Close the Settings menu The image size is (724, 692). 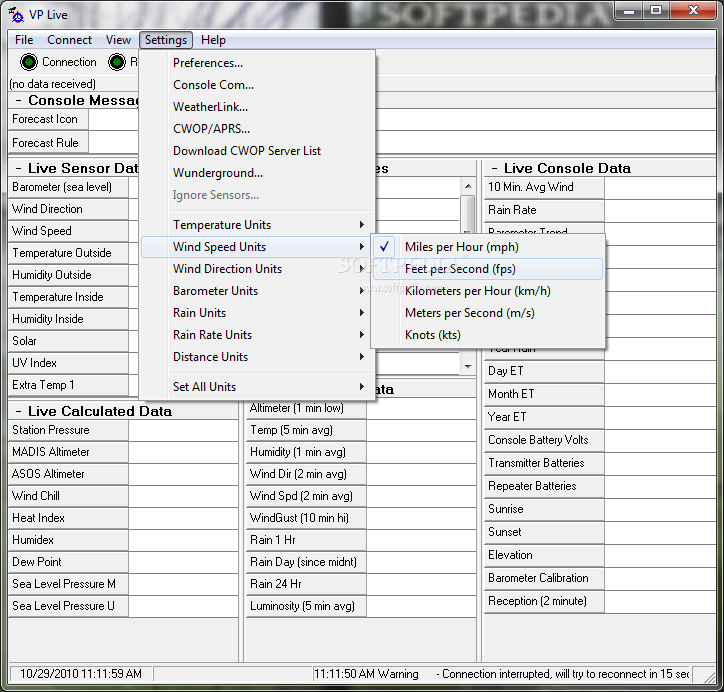[166, 40]
